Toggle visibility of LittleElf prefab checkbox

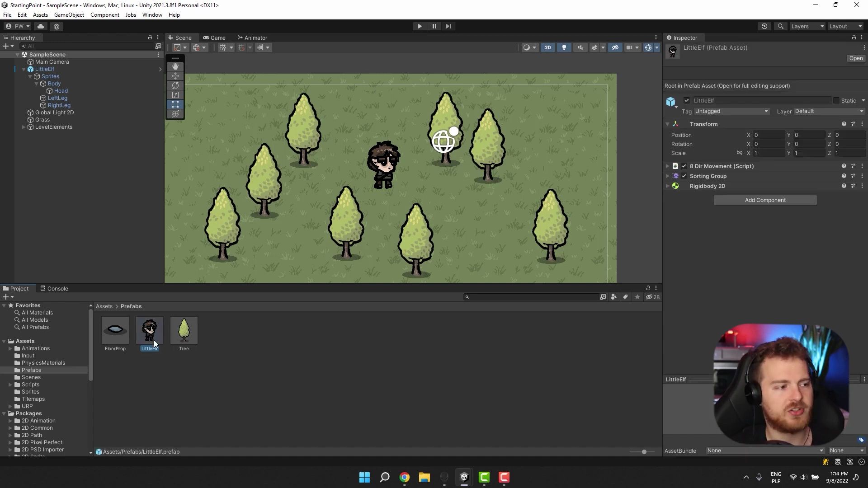point(687,100)
